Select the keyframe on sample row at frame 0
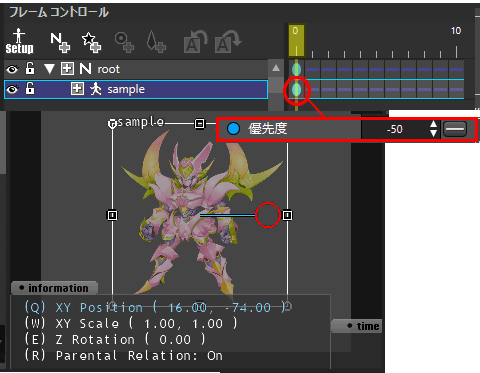480x373 pixels. [296, 89]
